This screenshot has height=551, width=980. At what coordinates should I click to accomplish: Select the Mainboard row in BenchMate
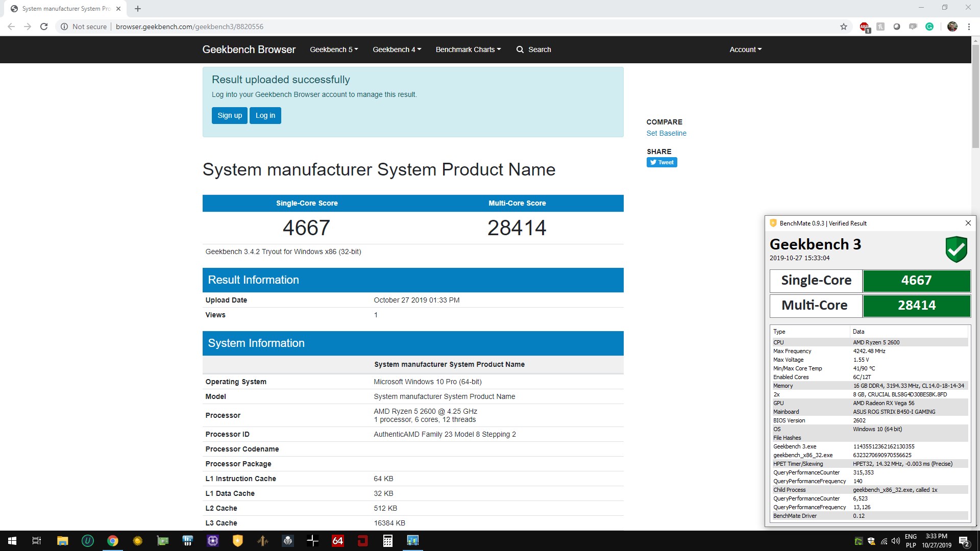pos(870,412)
